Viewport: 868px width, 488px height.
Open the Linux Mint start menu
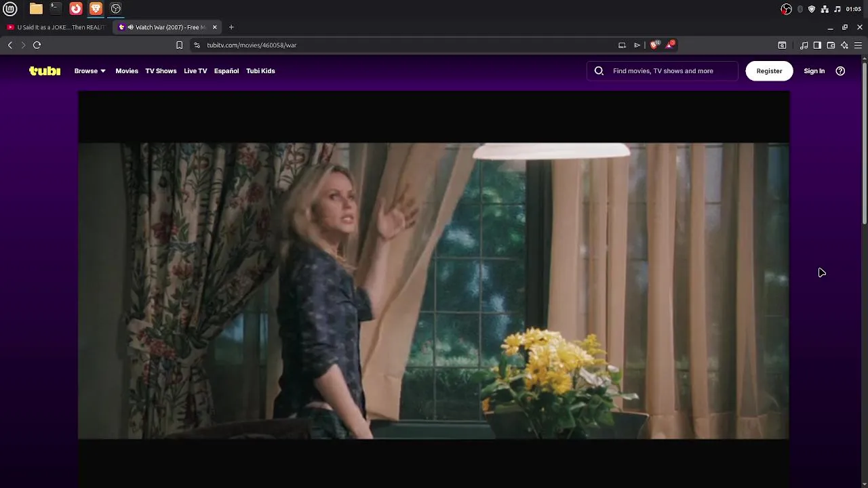point(10,9)
